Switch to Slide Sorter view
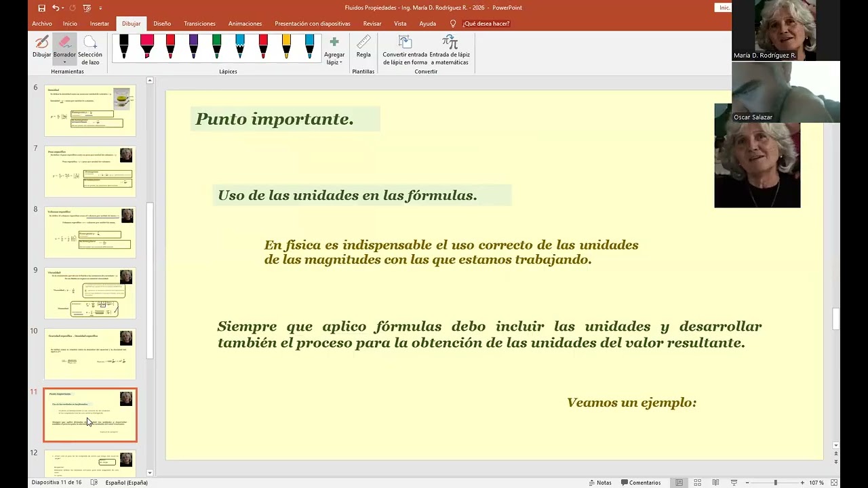This screenshot has width=868, height=488. [697, 483]
